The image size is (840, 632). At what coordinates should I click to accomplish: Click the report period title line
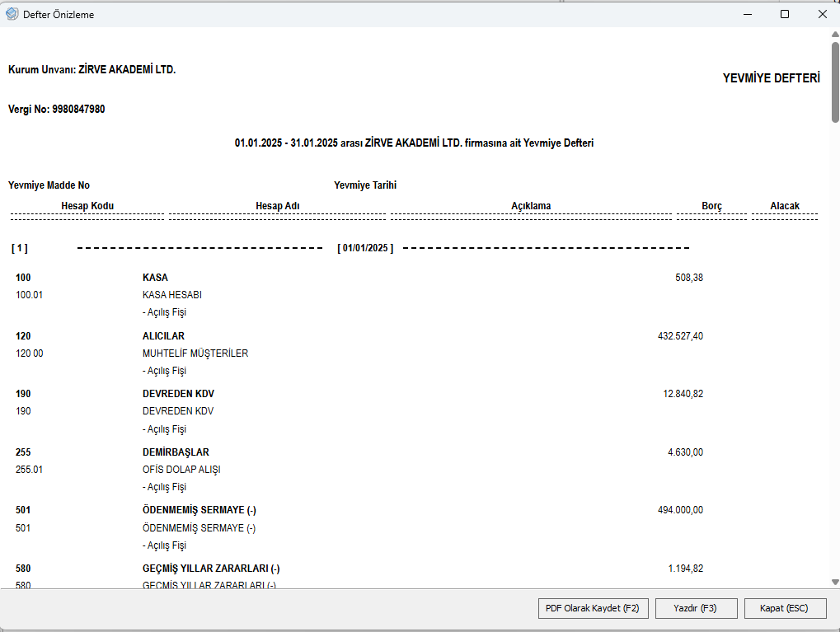(414, 143)
